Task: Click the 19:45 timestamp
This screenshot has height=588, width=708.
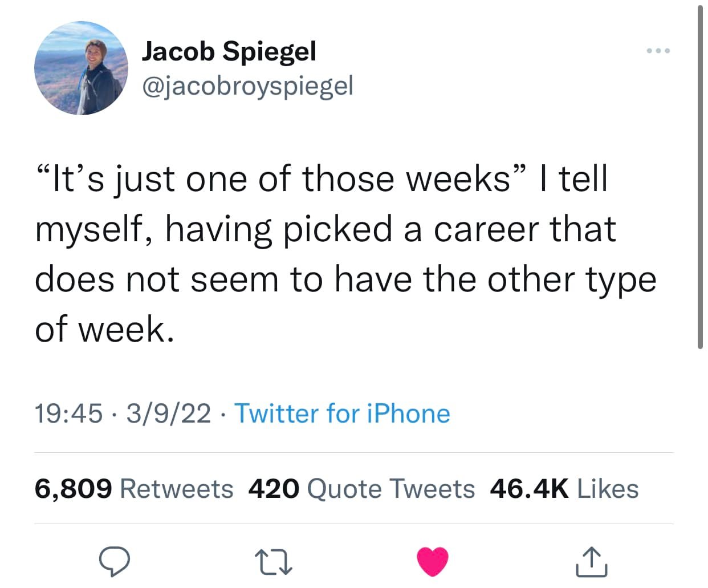Action: (x=69, y=413)
